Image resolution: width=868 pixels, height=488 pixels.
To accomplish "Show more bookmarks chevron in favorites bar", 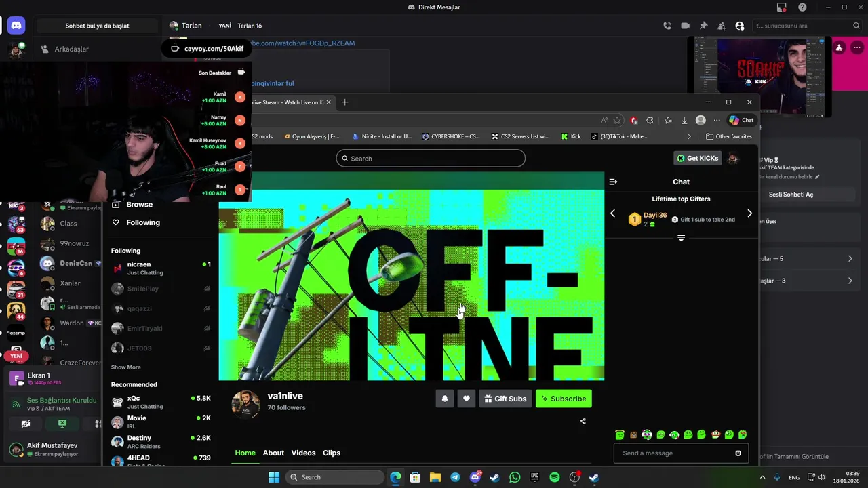I will point(689,136).
